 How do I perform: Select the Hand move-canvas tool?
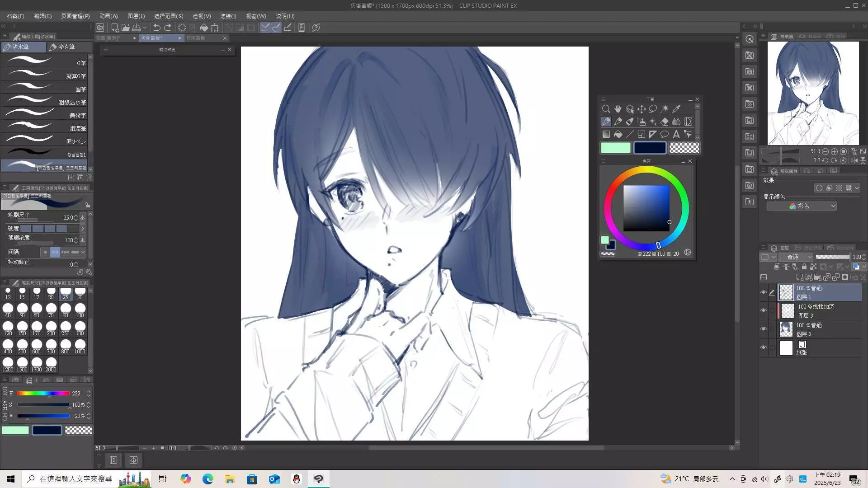tap(618, 109)
